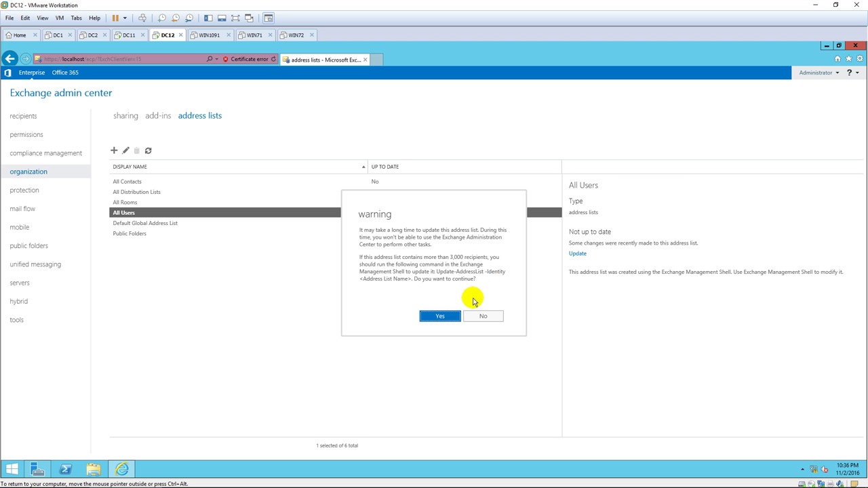Open permissions in the left navigation

click(x=26, y=134)
